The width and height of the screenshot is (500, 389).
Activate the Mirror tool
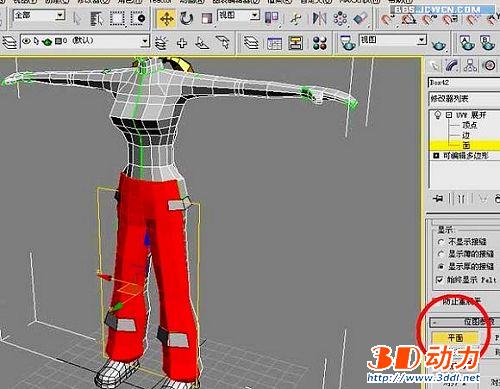tap(319, 19)
